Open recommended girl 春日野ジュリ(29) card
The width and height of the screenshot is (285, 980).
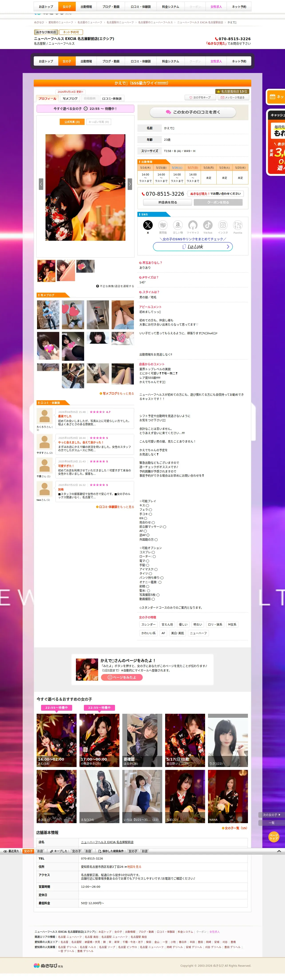[185, 740]
